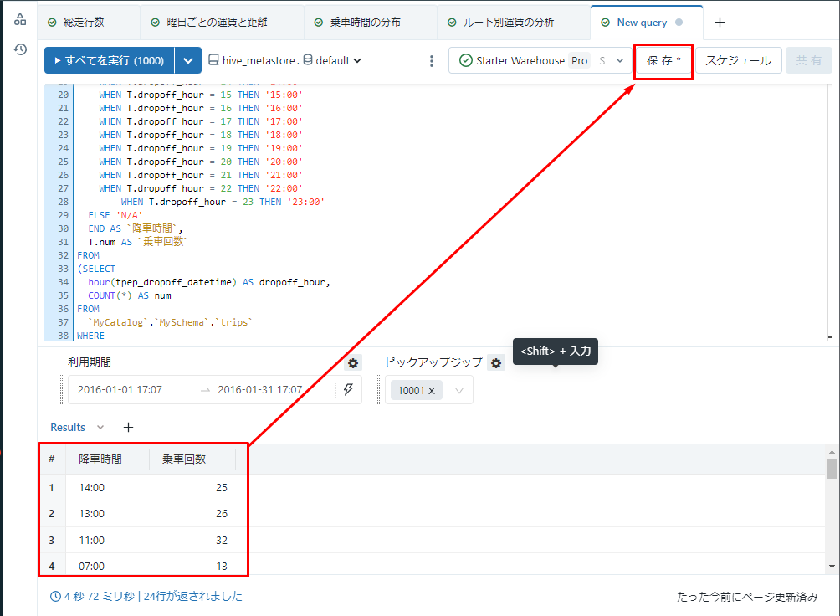The image size is (840, 616).
Task: Click the drag handle beside ピックアップジップ dropdown
Action: point(377,390)
